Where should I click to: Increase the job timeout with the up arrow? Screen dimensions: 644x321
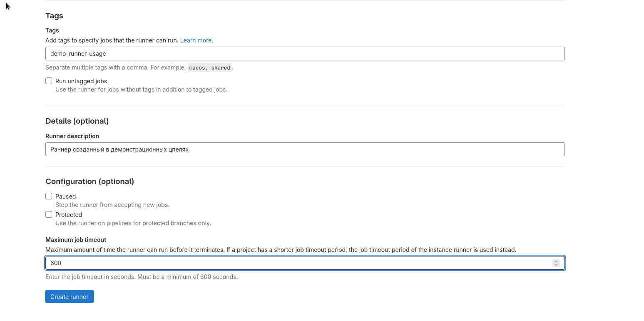point(556,261)
